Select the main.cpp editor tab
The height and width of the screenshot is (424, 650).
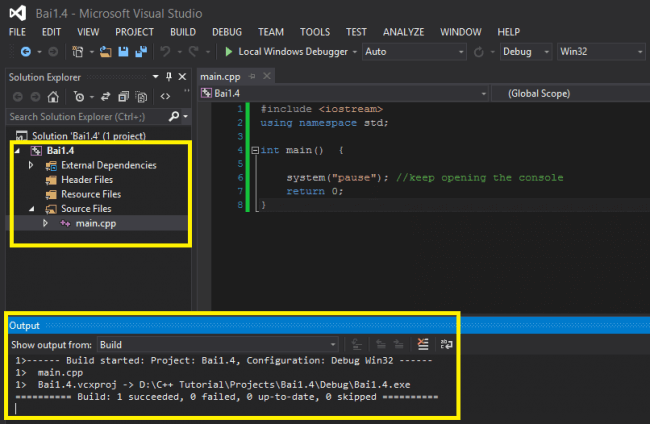220,77
